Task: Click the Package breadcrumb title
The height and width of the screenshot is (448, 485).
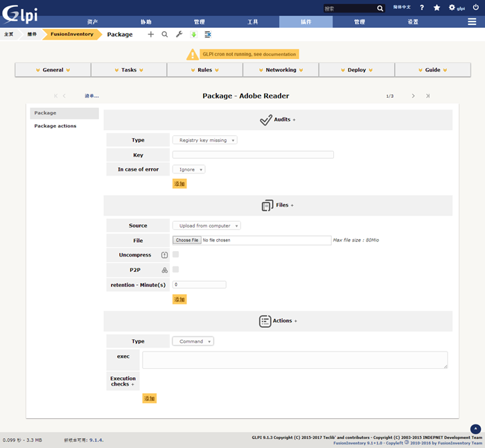Action: (120, 35)
